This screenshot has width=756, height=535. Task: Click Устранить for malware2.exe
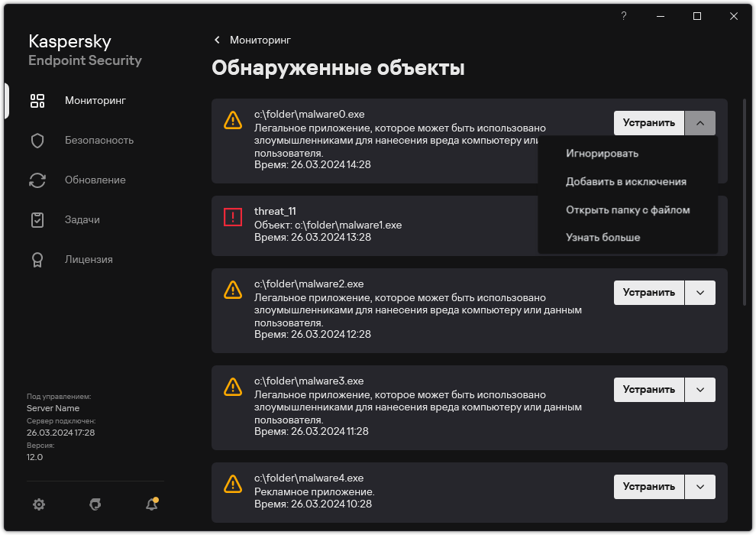point(648,292)
